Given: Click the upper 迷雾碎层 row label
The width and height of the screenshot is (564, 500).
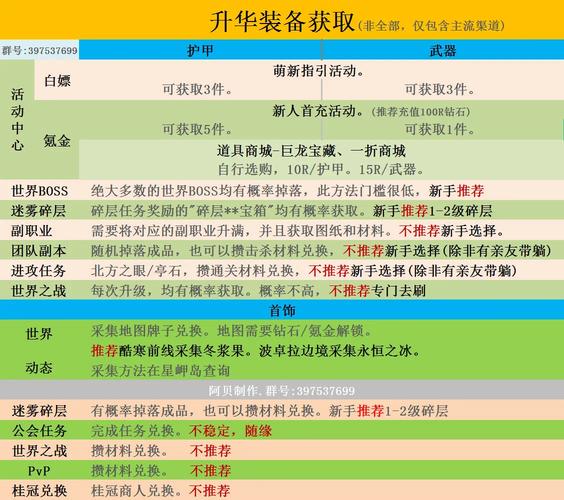Looking at the screenshot, I should pos(38,210).
